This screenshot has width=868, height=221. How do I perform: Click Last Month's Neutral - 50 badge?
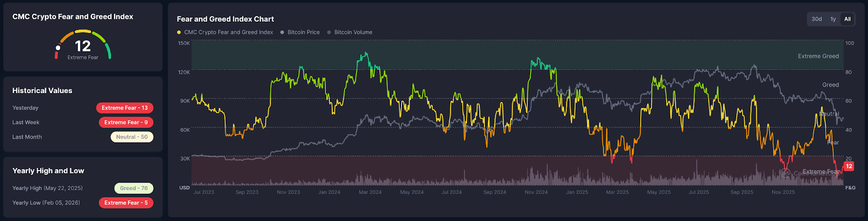132,137
